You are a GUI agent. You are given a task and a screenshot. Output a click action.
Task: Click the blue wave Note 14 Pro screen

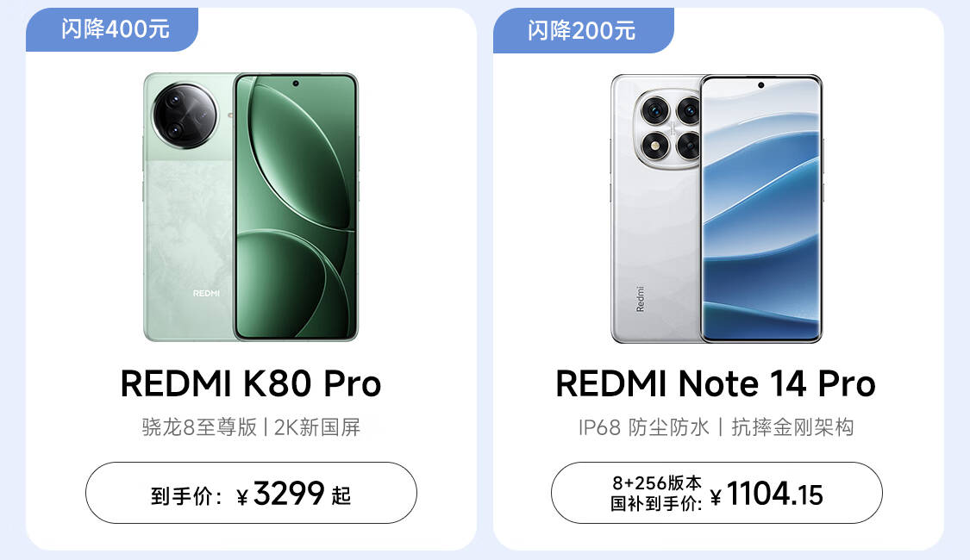click(761, 208)
